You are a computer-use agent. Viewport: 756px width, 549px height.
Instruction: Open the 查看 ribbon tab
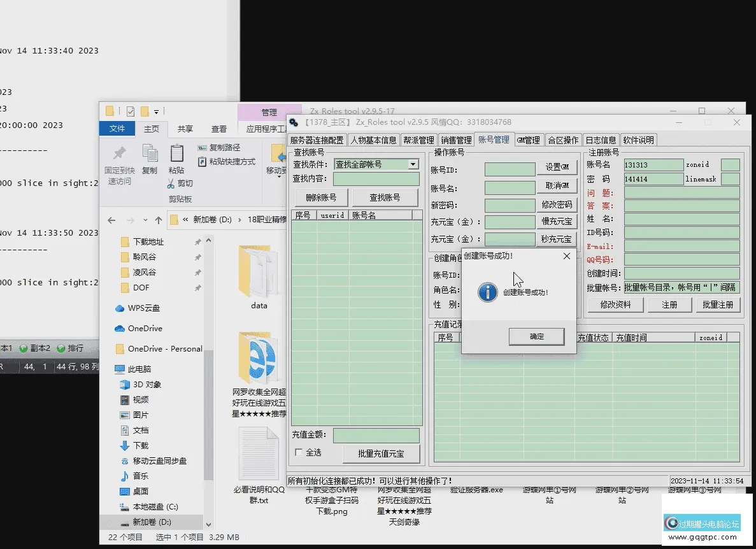coord(219,128)
